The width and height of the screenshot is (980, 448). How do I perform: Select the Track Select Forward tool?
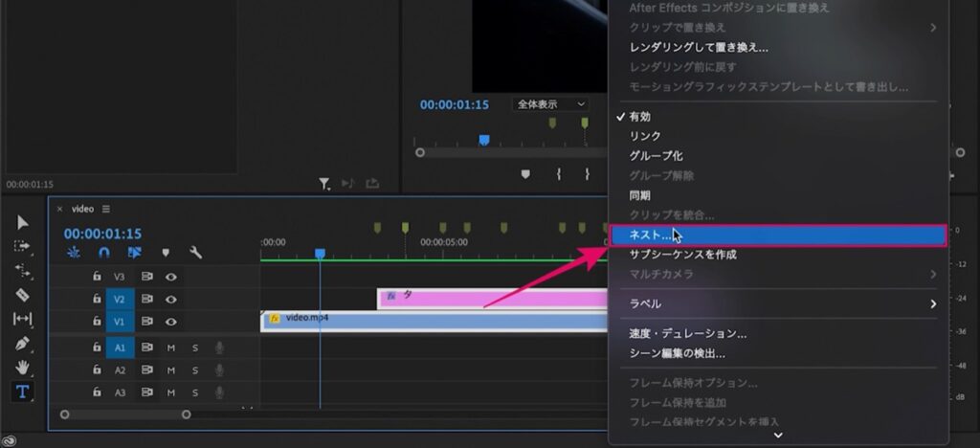pyautogui.click(x=23, y=246)
